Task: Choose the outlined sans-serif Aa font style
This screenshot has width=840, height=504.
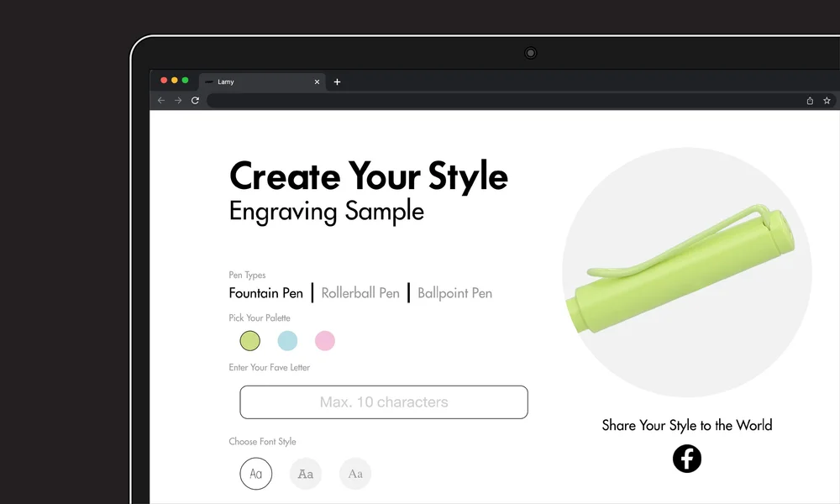Action: pos(256,474)
